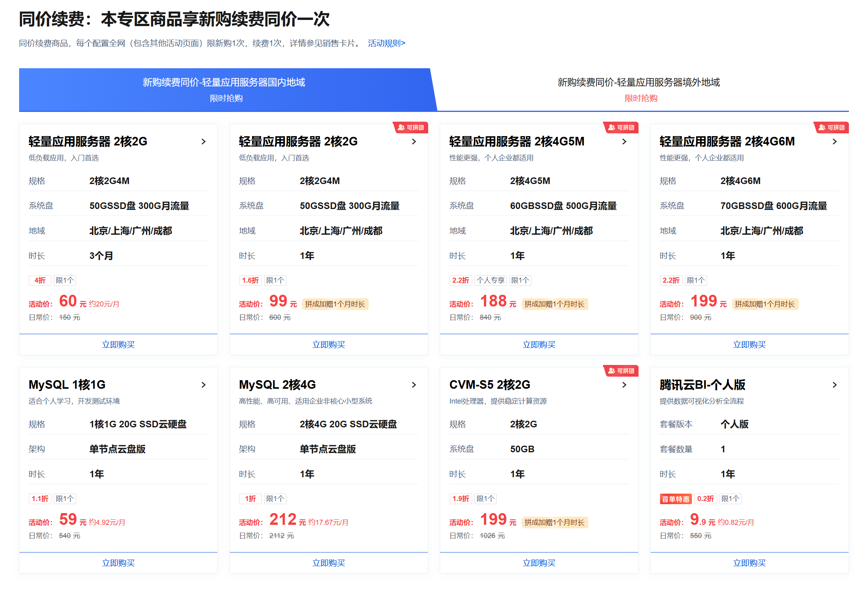The image size is (868, 595).
Task: Buy the 99元 2核2G 1年 server
Action: pyautogui.click(x=329, y=345)
